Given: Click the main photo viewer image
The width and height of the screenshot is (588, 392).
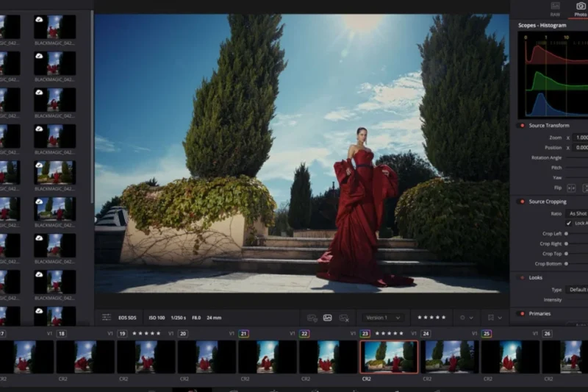Looking at the screenshot, I should [301, 154].
